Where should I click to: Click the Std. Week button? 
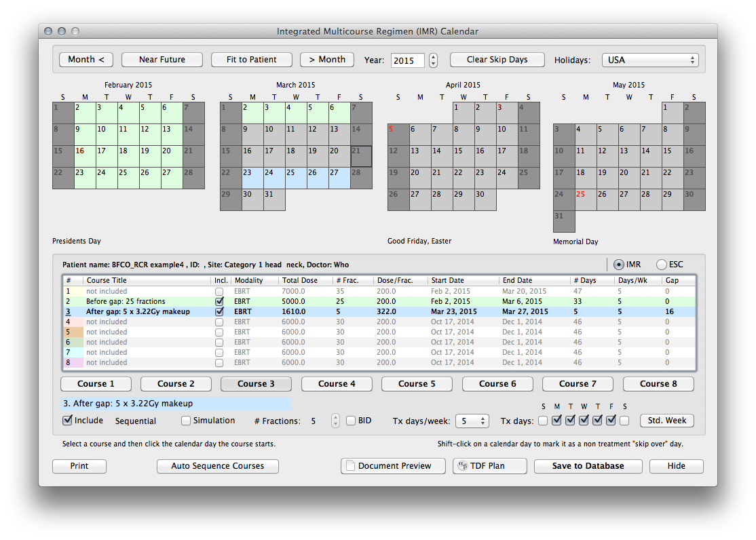click(x=666, y=421)
